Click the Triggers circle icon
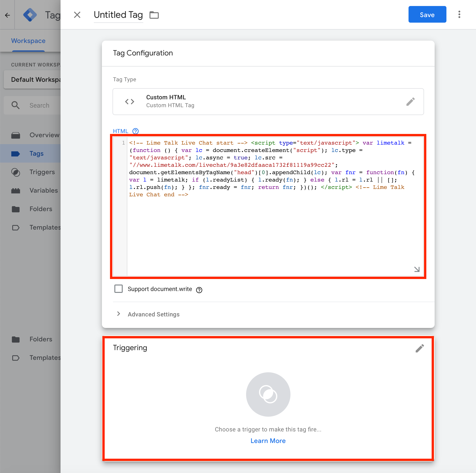Screen dimensions: 476x473 (16, 172)
